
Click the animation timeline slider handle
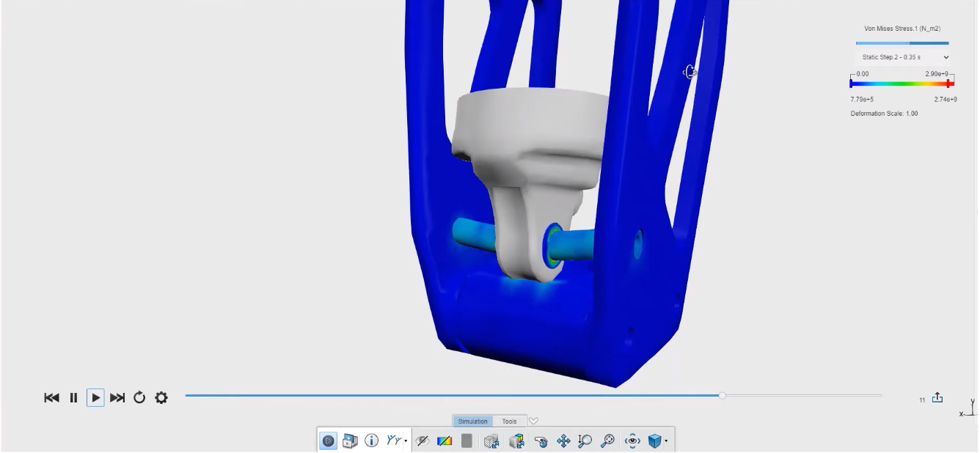coord(723,396)
